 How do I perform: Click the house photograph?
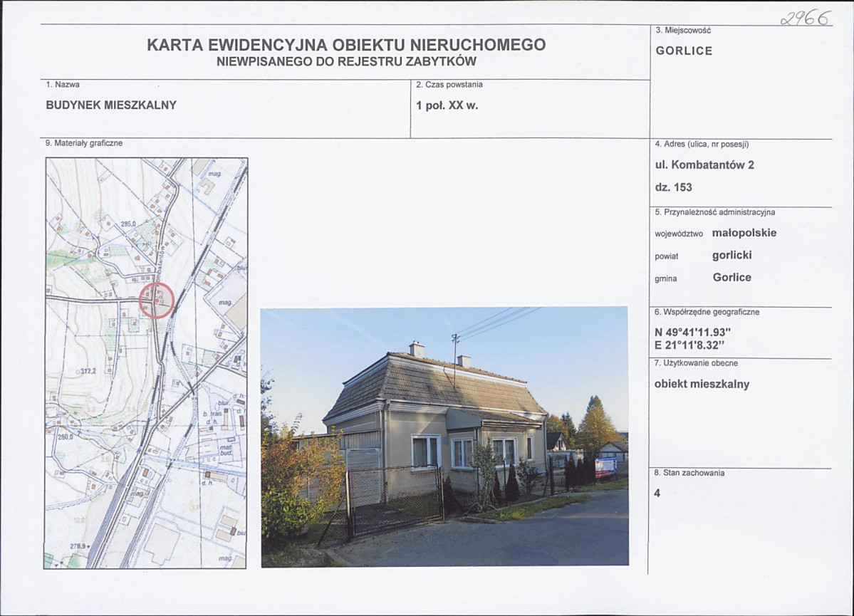tap(444, 437)
